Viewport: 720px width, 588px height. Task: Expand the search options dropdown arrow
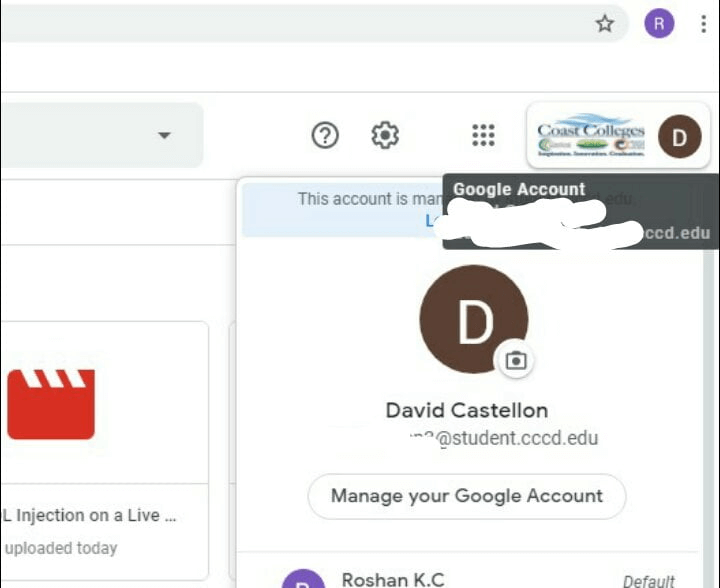[164, 135]
